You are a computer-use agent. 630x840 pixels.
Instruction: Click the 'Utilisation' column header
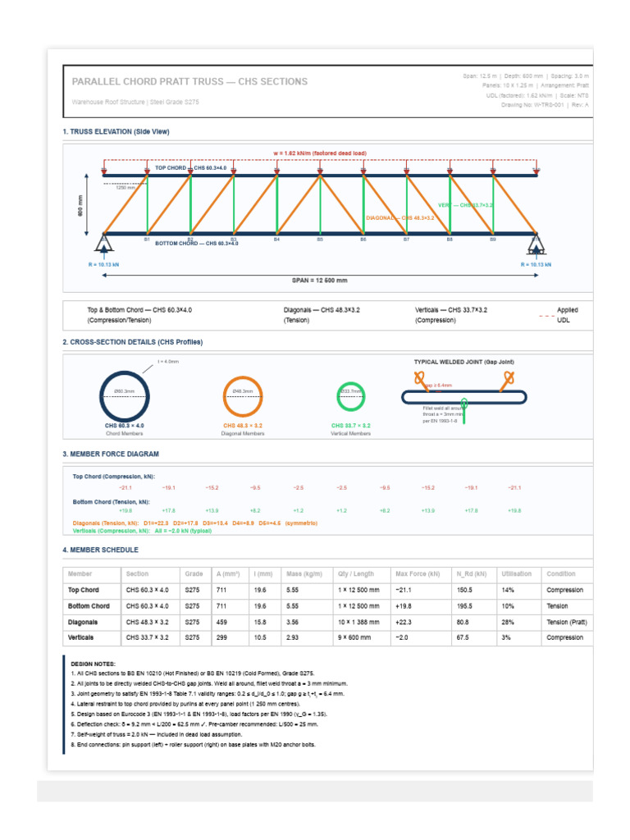517,573
